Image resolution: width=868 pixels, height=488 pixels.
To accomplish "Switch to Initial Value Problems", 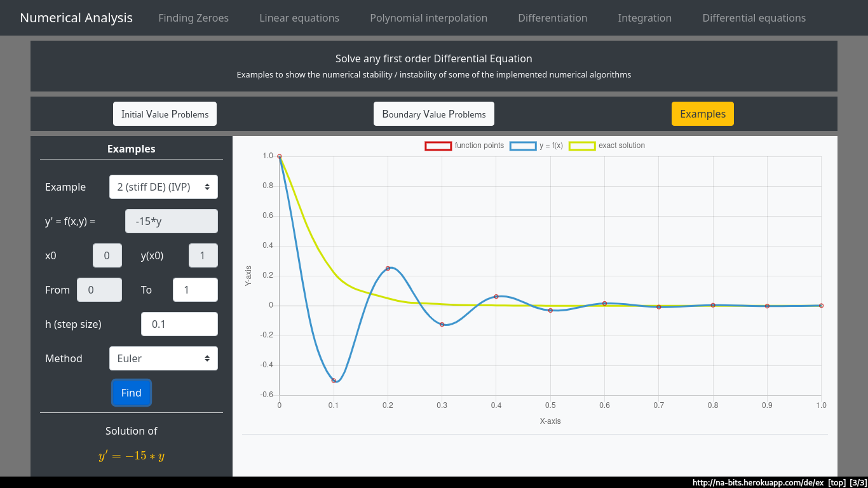I will [x=165, y=114].
